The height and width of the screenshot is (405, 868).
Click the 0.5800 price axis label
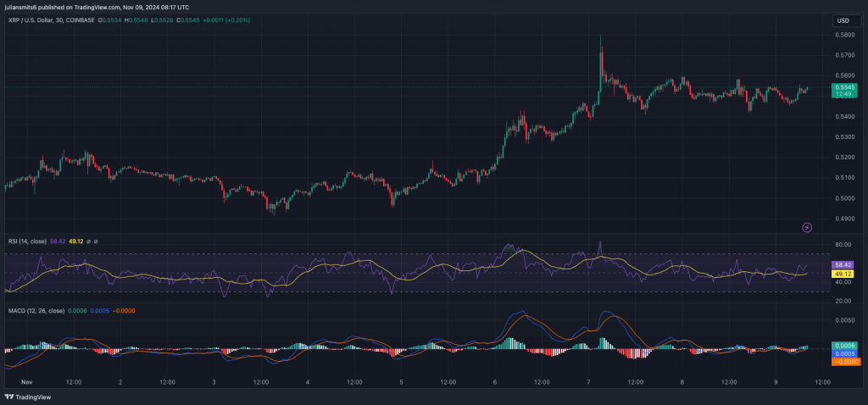click(x=845, y=34)
